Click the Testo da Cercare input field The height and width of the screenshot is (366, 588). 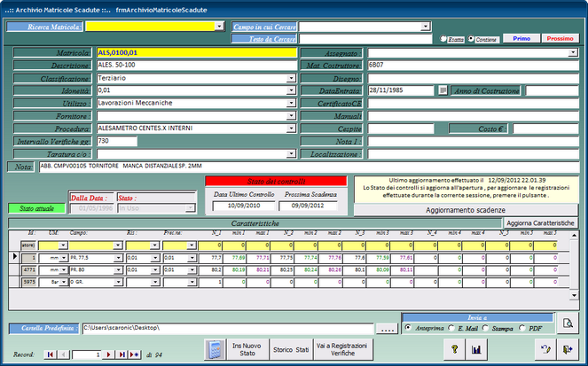[365, 39]
